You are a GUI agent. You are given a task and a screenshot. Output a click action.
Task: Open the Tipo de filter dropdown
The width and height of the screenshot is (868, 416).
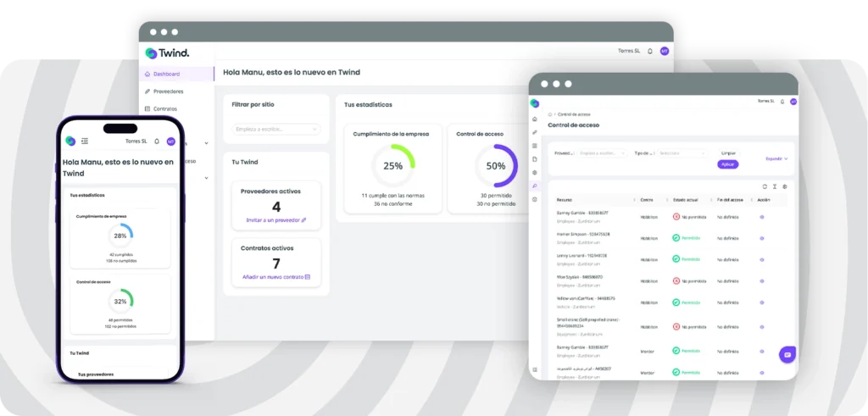click(682, 153)
